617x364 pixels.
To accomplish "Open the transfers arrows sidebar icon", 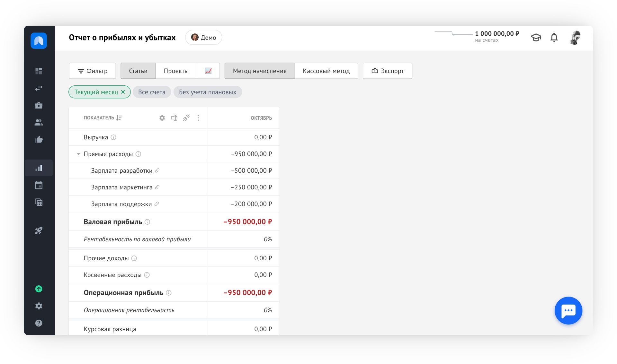I will click(39, 88).
